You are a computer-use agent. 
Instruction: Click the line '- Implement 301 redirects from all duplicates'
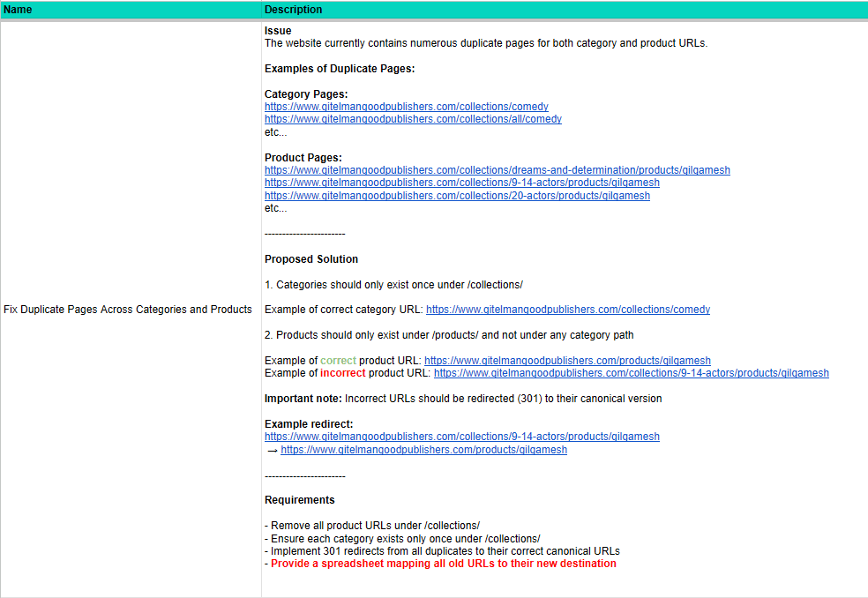[442, 551]
